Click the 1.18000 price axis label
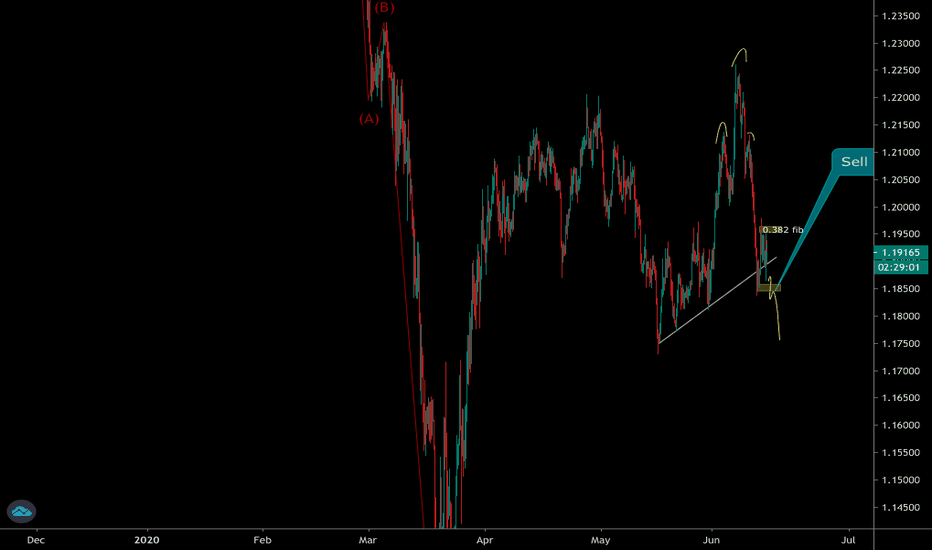 tap(901, 316)
